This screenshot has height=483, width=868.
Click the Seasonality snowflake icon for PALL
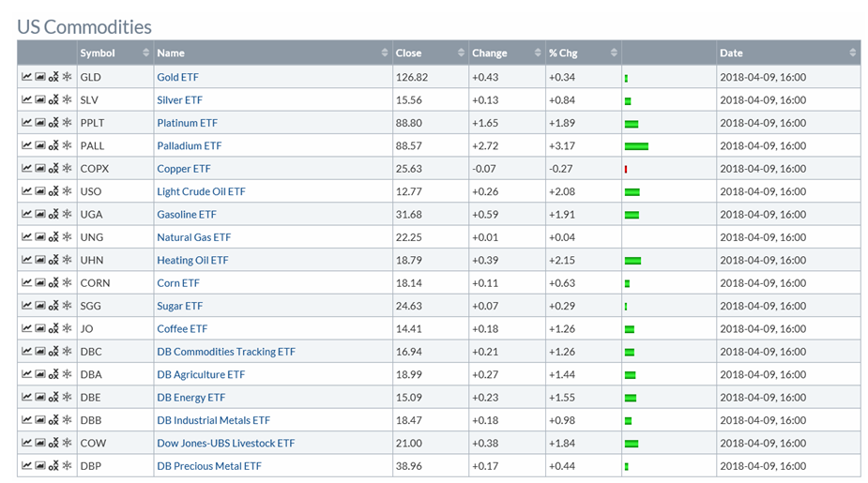(67, 145)
